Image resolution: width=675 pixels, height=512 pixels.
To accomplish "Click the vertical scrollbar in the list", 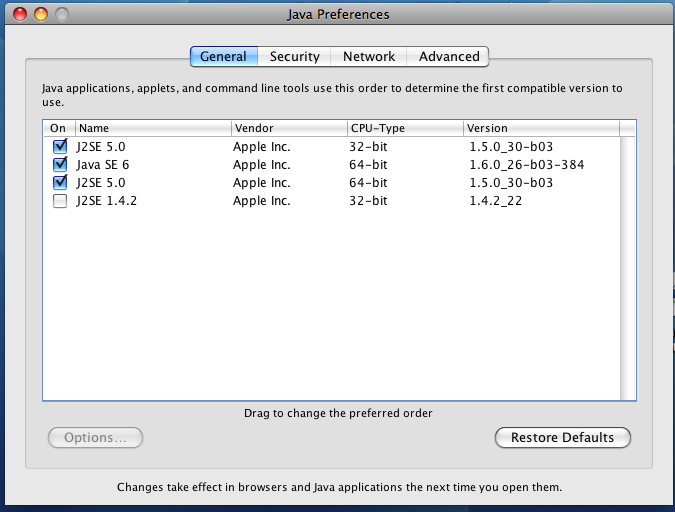I will 628,270.
